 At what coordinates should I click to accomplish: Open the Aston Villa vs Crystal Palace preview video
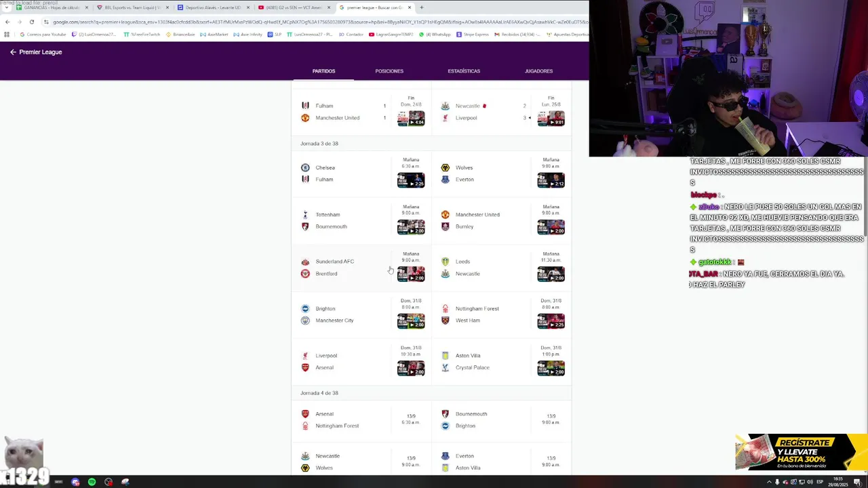[x=551, y=368]
